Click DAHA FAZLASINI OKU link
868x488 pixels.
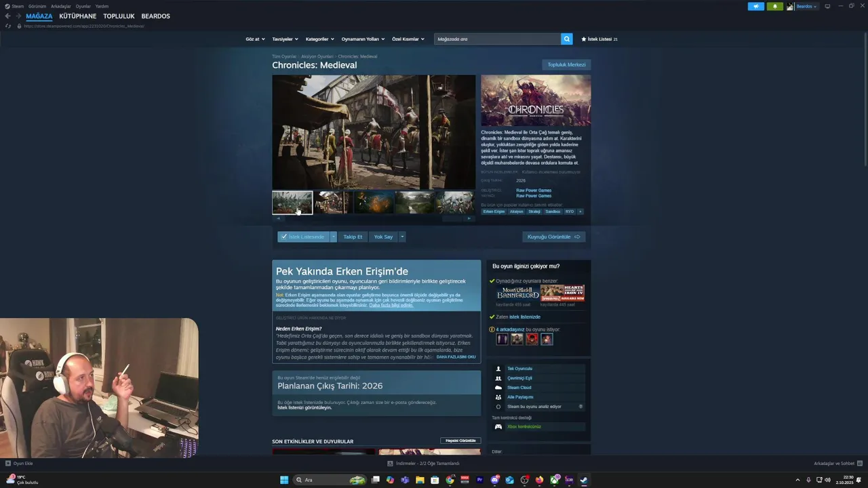(456, 357)
